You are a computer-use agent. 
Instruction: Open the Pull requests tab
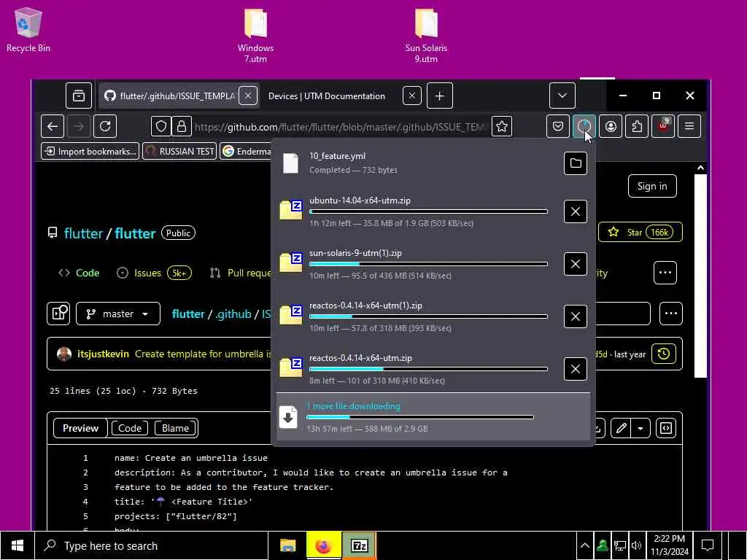pyautogui.click(x=240, y=273)
